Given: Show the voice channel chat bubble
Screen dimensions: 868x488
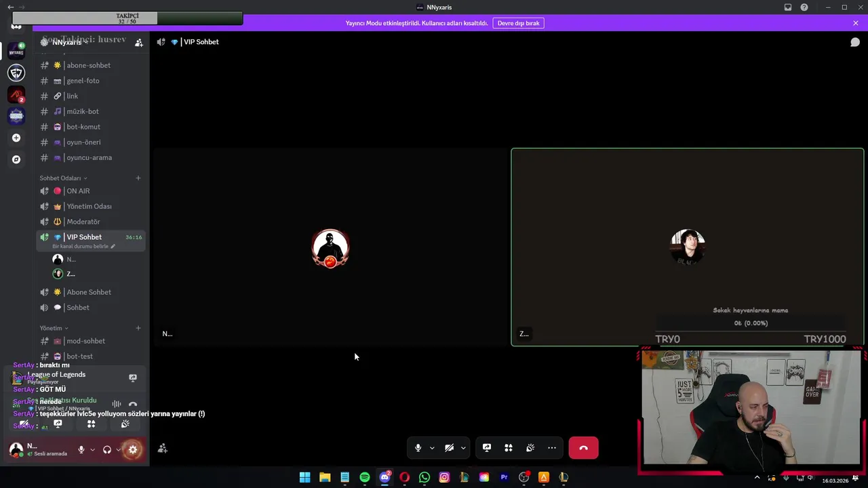Looking at the screenshot, I should pos(855,42).
